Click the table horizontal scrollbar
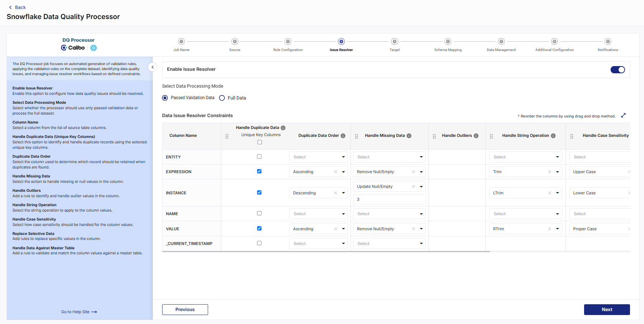The width and height of the screenshot is (644, 324). coord(326,251)
